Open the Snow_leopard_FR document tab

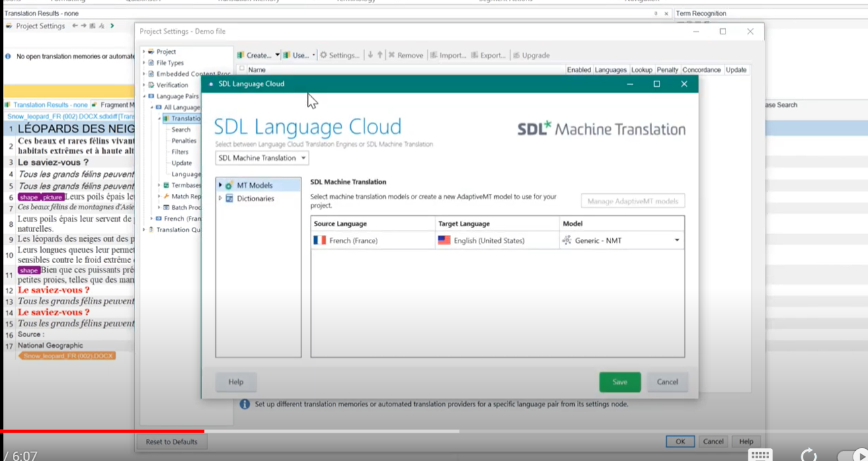point(71,116)
